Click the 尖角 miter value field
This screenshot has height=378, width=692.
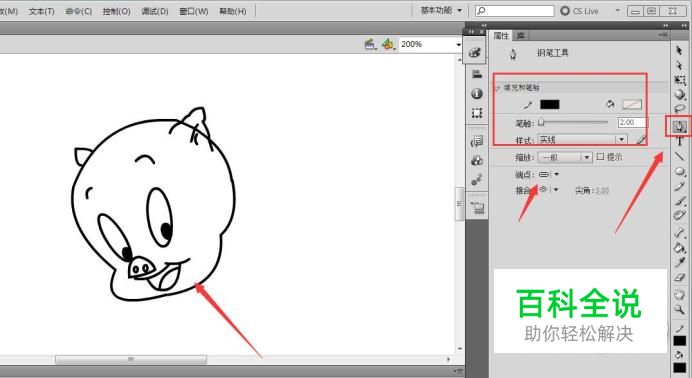click(x=601, y=191)
